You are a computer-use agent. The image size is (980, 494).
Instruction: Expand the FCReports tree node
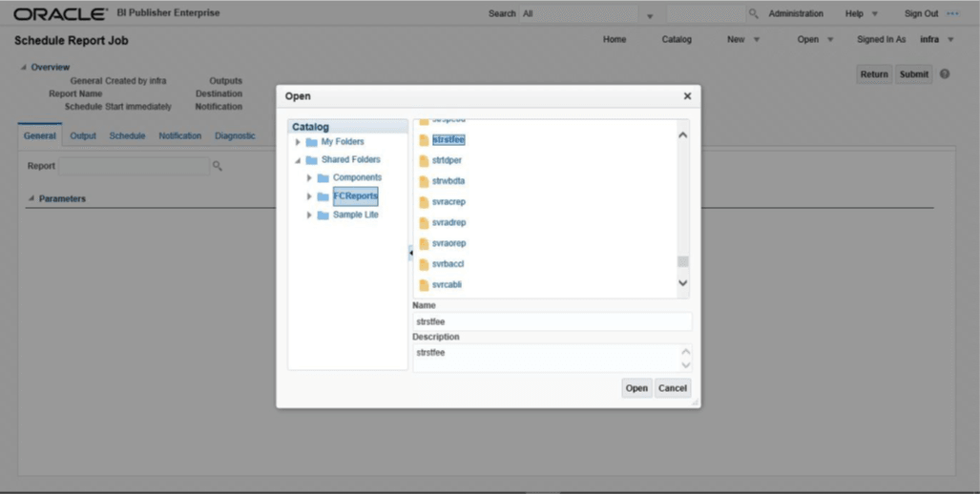309,196
